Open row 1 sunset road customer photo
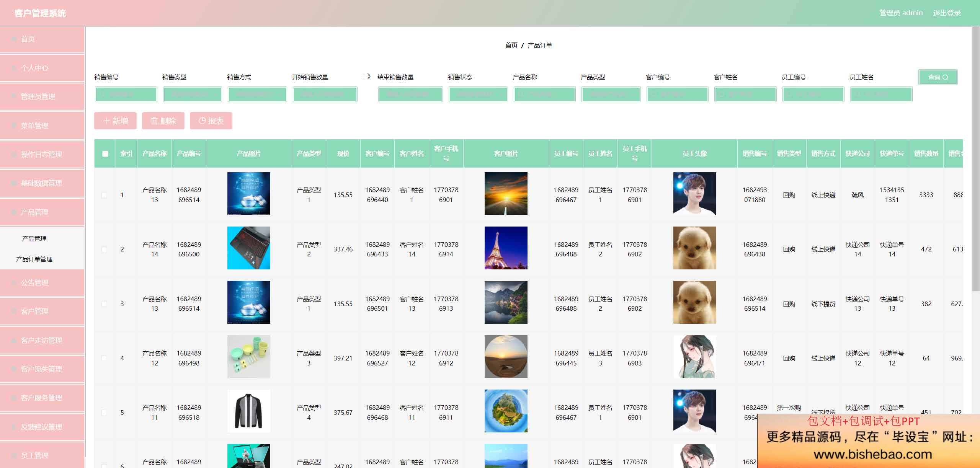This screenshot has width=980, height=468. (506, 194)
